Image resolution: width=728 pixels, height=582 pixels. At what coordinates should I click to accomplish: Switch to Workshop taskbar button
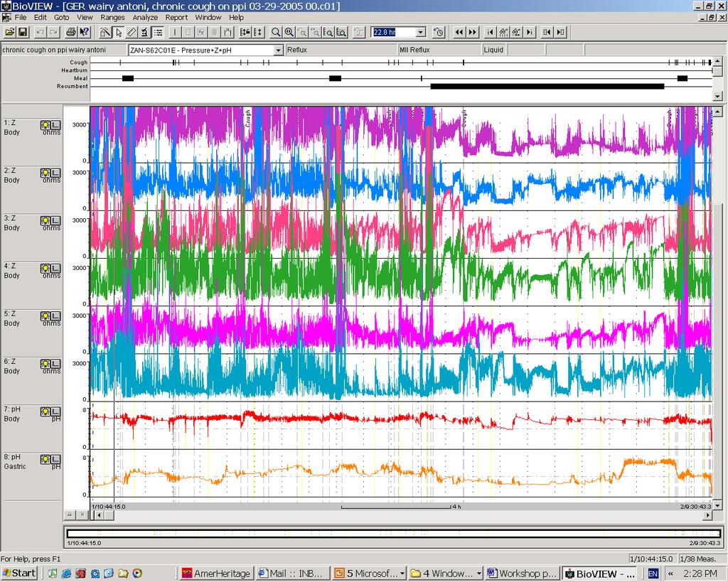tap(522, 573)
